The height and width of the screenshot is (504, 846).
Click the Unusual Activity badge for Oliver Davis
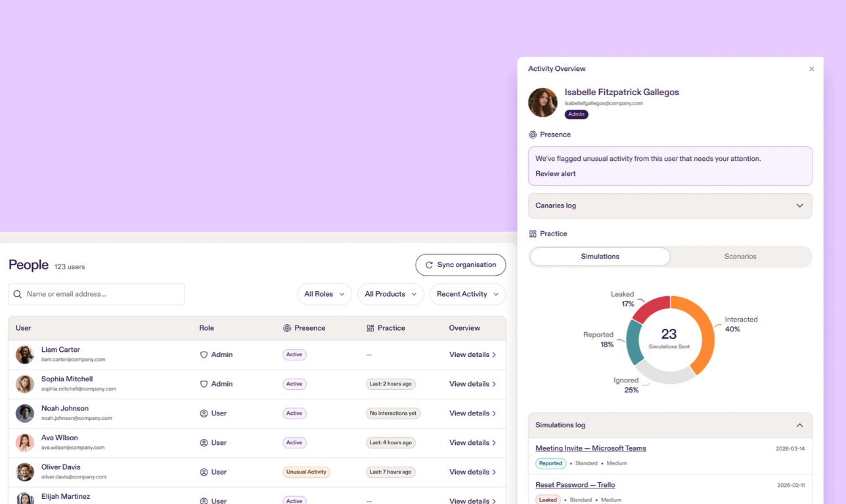(x=306, y=472)
